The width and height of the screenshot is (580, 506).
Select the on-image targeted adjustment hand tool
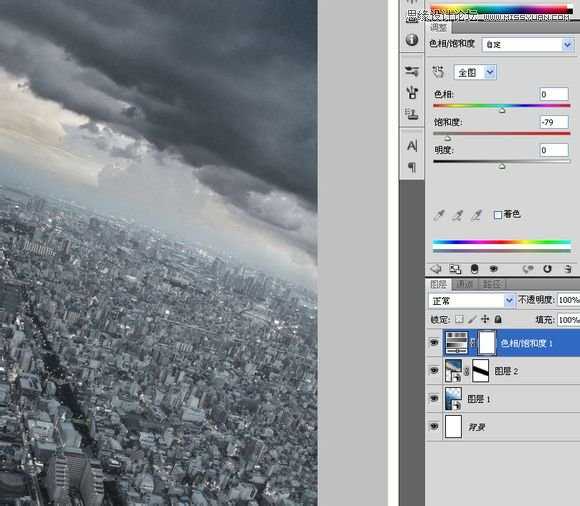(439, 72)
